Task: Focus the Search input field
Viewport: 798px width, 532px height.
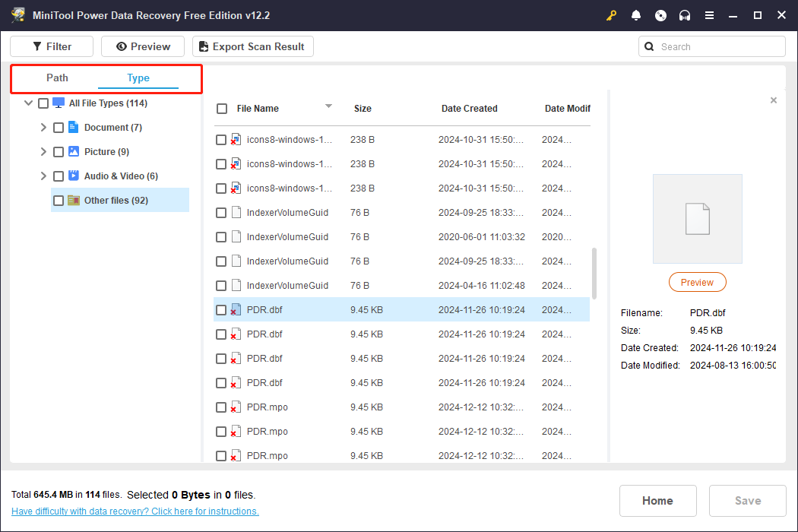Action: click(712, 46)
